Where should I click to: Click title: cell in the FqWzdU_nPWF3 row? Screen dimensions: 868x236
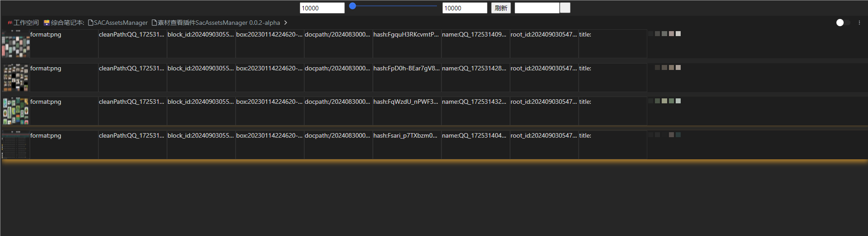[613, 111]
